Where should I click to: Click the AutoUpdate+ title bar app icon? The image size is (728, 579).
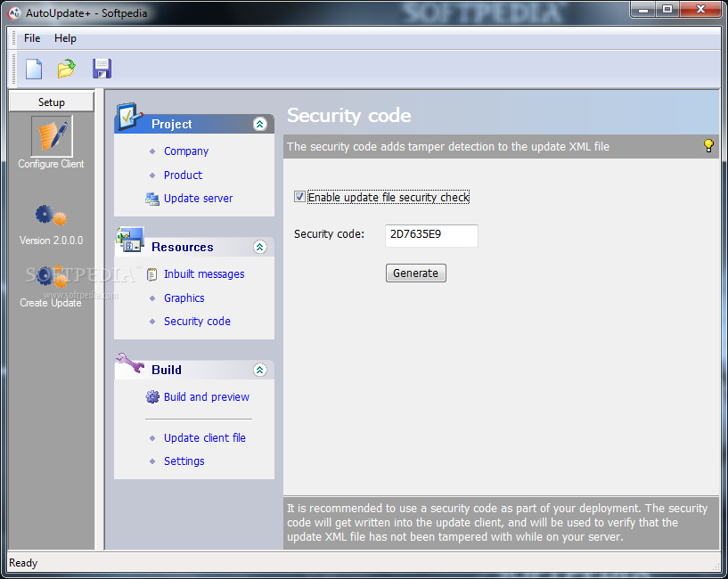click(x=14, y=13)
